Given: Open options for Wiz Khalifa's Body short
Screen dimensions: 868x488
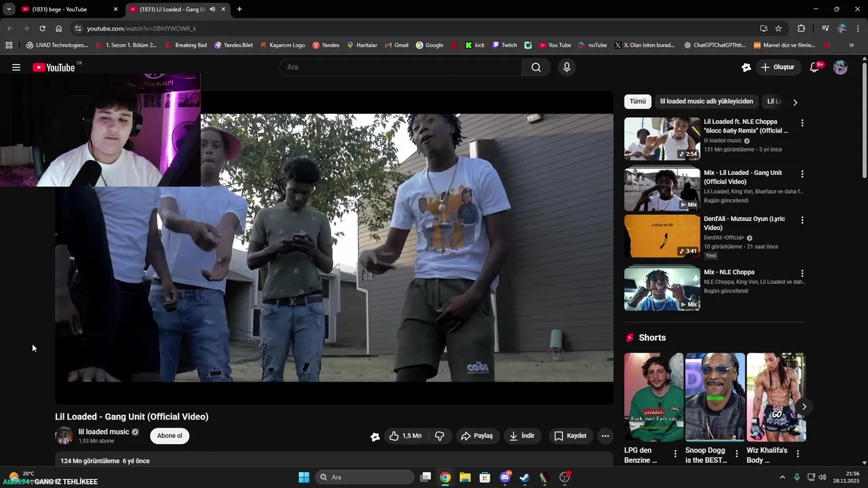Looking at the screenshot, I should [797, 454].
